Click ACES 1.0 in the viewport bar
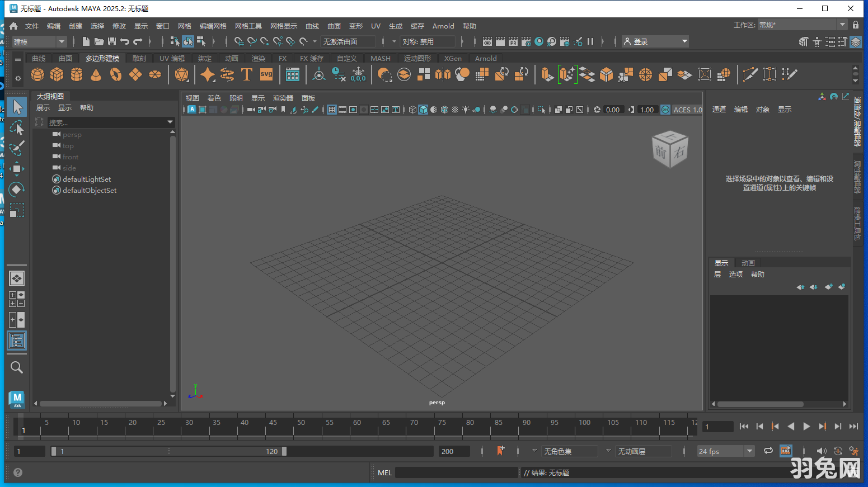868x487 pixels. [688, 110]
